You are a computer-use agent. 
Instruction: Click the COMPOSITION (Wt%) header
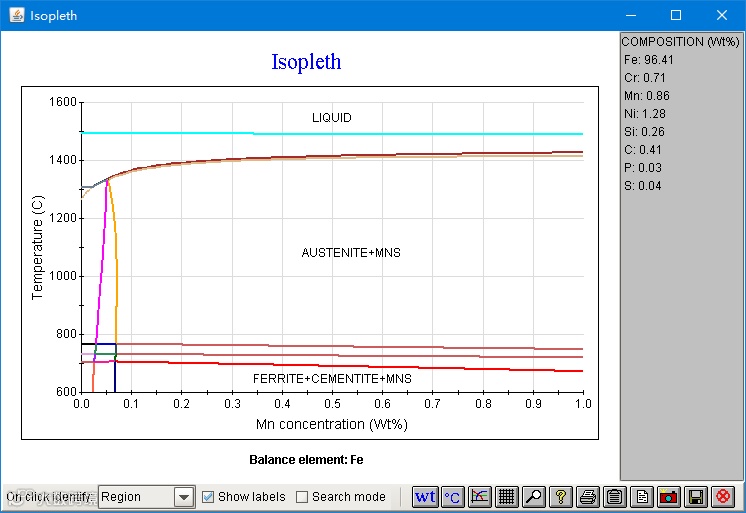click(x=680, y=42)
